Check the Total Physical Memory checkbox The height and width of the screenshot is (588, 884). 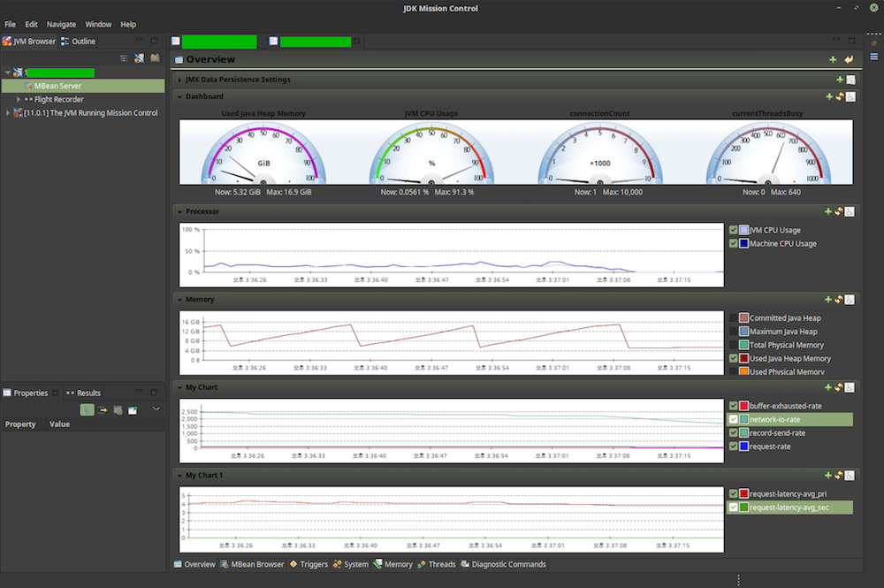(734, 345)
